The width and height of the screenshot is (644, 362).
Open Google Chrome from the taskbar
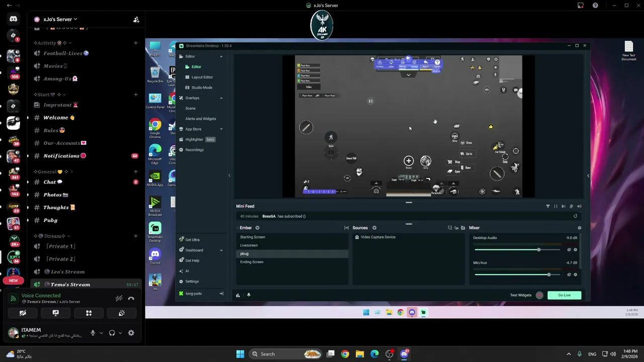click(x=345, y=354)
